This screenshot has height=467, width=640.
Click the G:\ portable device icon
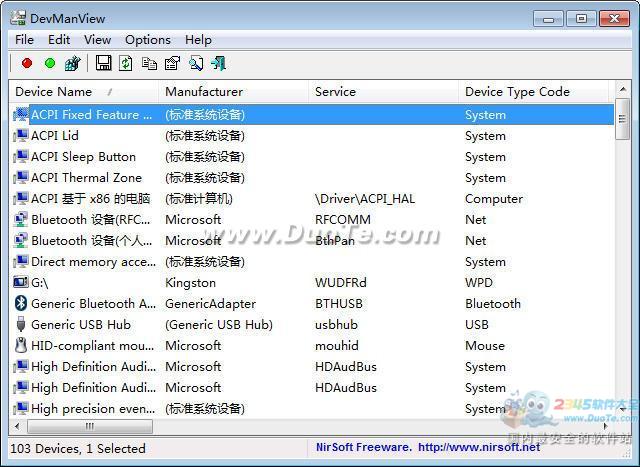21,282
